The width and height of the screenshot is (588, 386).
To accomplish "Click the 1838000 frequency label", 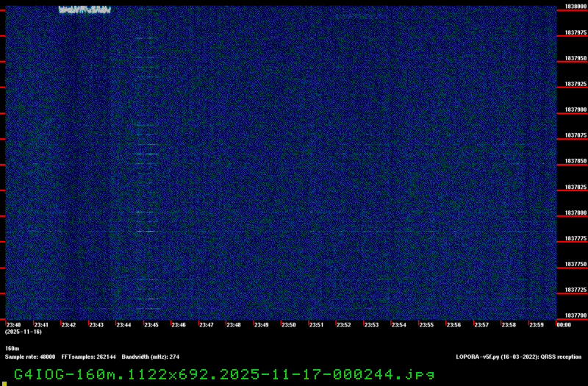I will (x=575, y=7).
